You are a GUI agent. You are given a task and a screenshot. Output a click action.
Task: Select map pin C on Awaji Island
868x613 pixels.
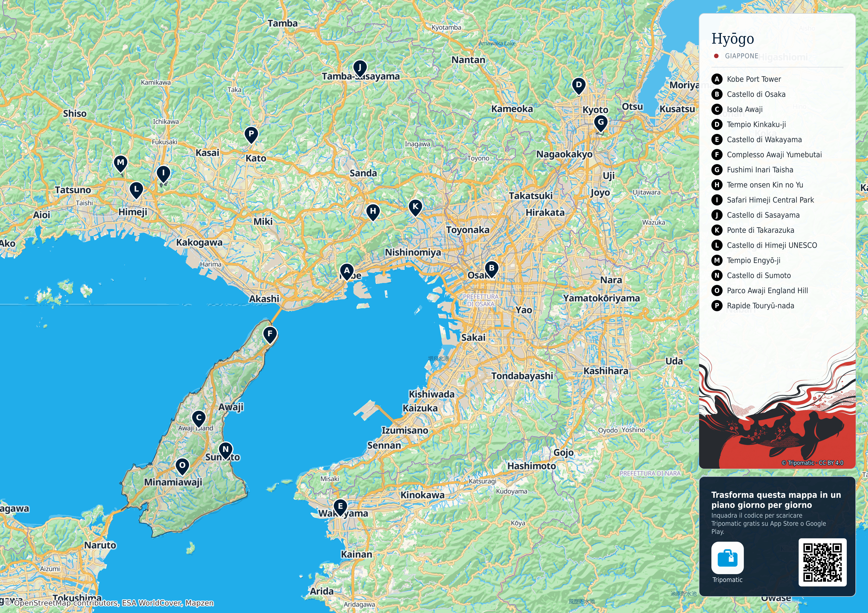click(199, 419)
